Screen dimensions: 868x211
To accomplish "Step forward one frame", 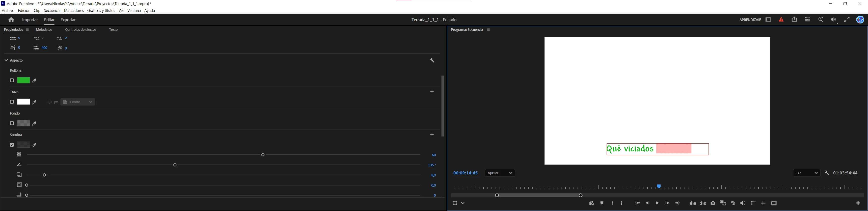I will (x=667, y=203).
